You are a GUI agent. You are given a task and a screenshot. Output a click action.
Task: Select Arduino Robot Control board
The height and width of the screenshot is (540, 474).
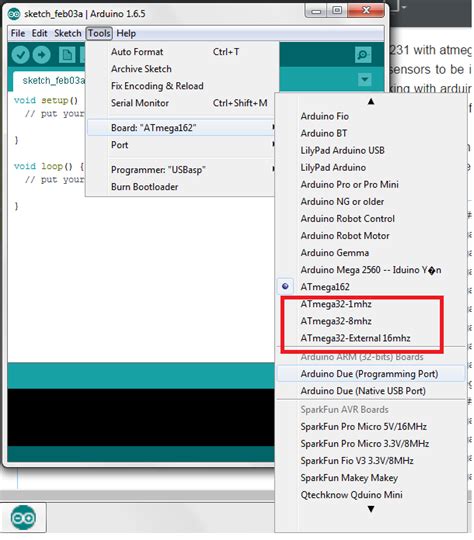tap(371, 219)
